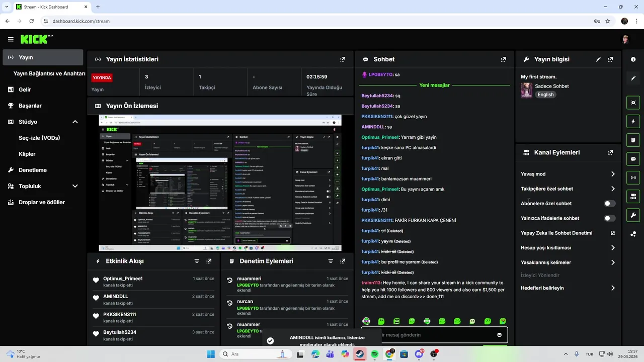The image size is (644, 362).
Task: Open Yayın in the sidebar
Action: point(43,57)
